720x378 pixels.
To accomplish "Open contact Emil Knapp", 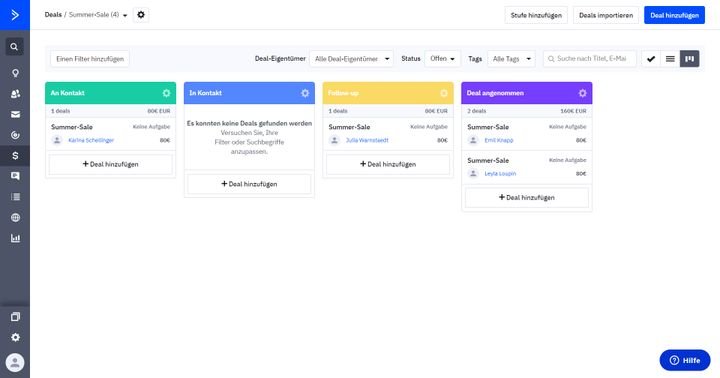I will 499,140.
